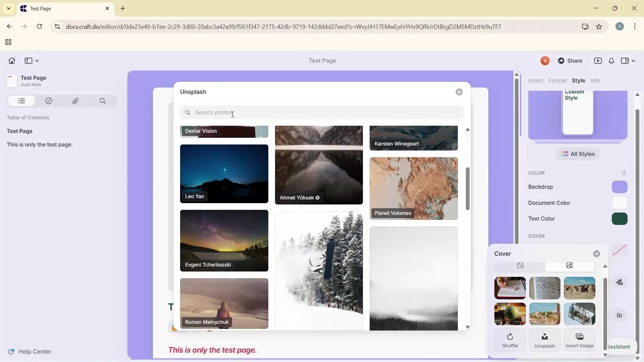The height and width of the screenshot is (362, 644).
Task: Open the checklist icon in sidebar toolbar
Action: [x=48, y=101]
